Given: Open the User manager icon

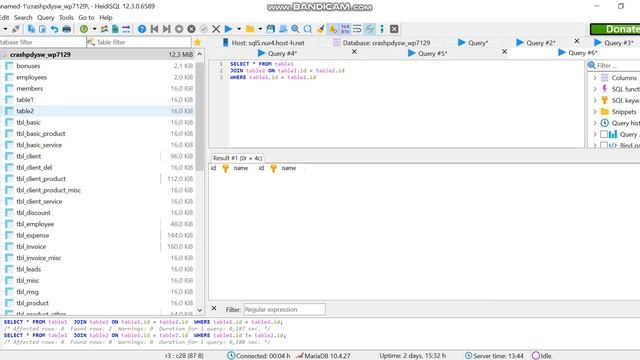Looking at the screenshot, I should point(104,29).
